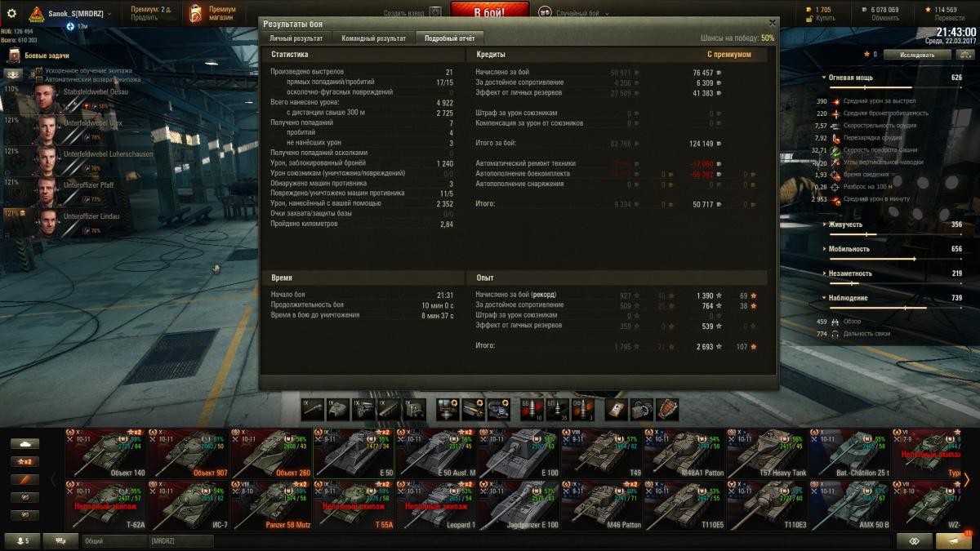Click the Исследовать research button
This screenshot has width=980, height=551.
917,55
